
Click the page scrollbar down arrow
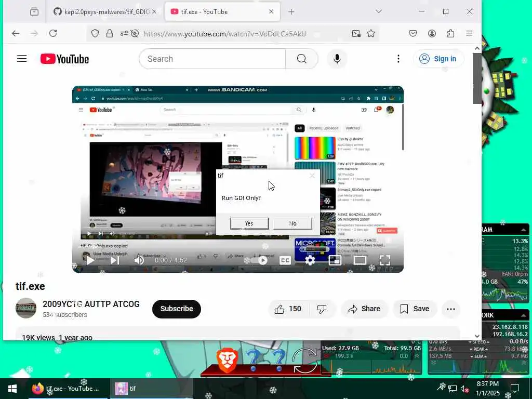pos(477,336)
